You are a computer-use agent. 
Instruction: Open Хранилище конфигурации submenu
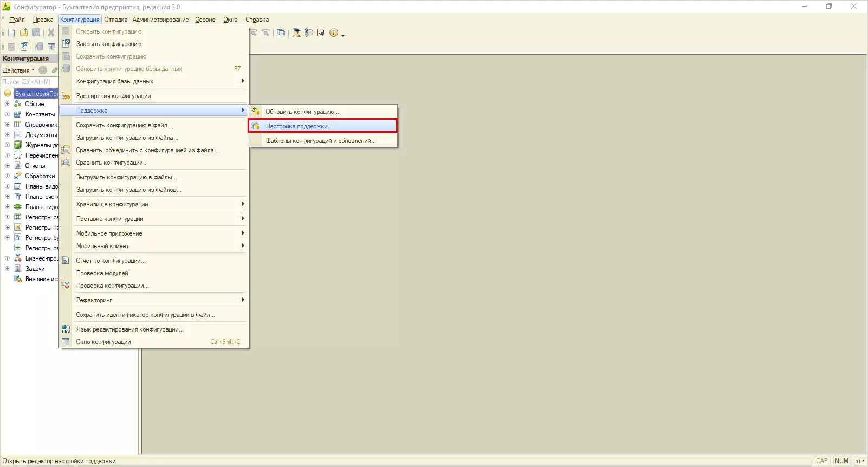click(154, 204)
